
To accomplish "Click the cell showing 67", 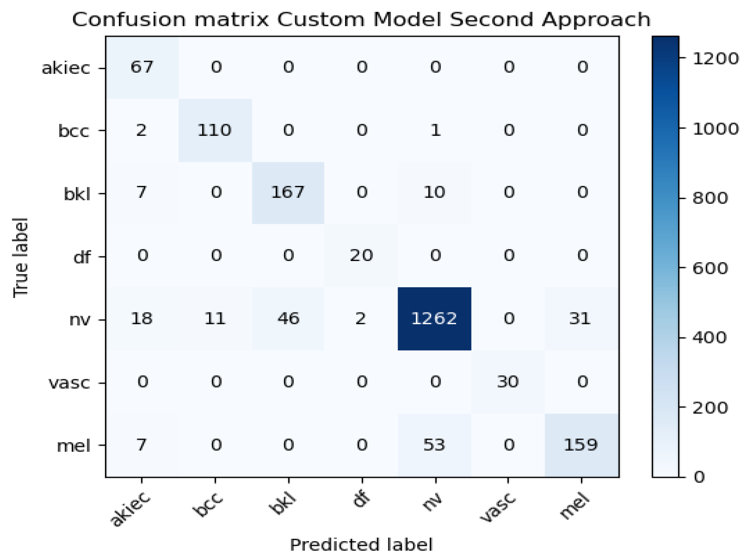I will pyautogui.click(x=142, y=67).
